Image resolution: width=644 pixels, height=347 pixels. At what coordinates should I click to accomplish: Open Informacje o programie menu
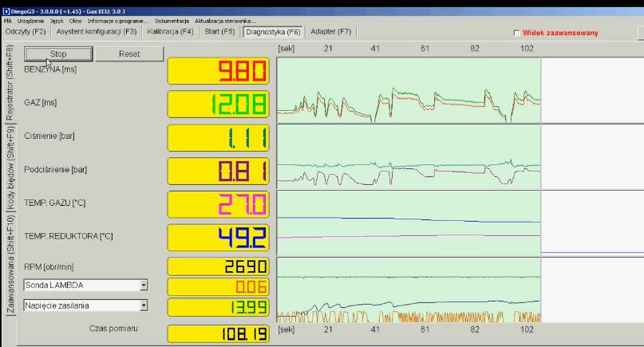click(x=118, y=21)
